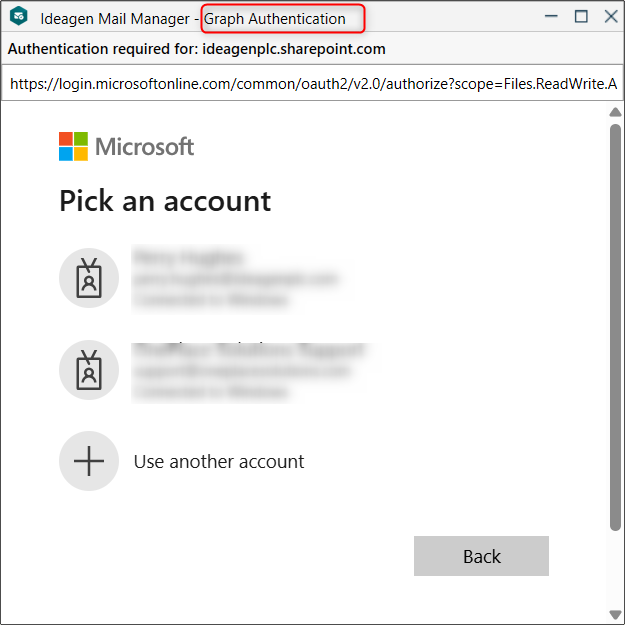This screenshot has width=625, height=625.
Task: Choose the top account's blurred name
Action: pos(188,257)
